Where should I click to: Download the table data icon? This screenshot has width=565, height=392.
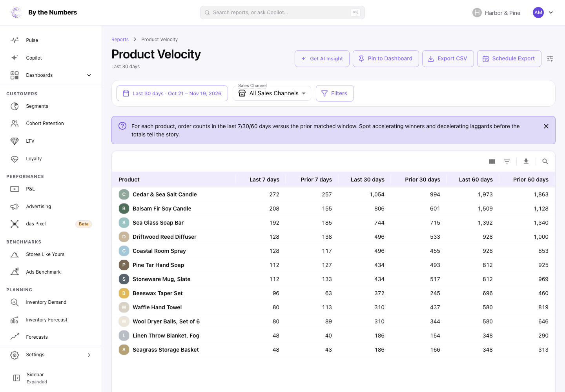[526, 162]
